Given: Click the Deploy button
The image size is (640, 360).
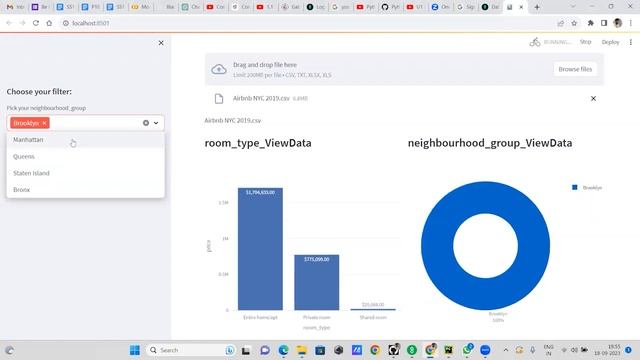Looking at the screenshot, I should pyautogui.click(x=610, y=42).
